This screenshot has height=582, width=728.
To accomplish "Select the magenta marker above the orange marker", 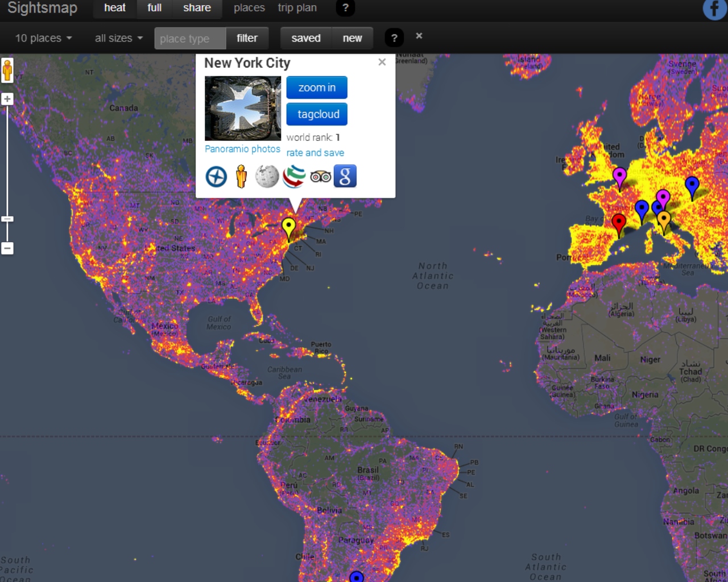I will click(663, 198).
